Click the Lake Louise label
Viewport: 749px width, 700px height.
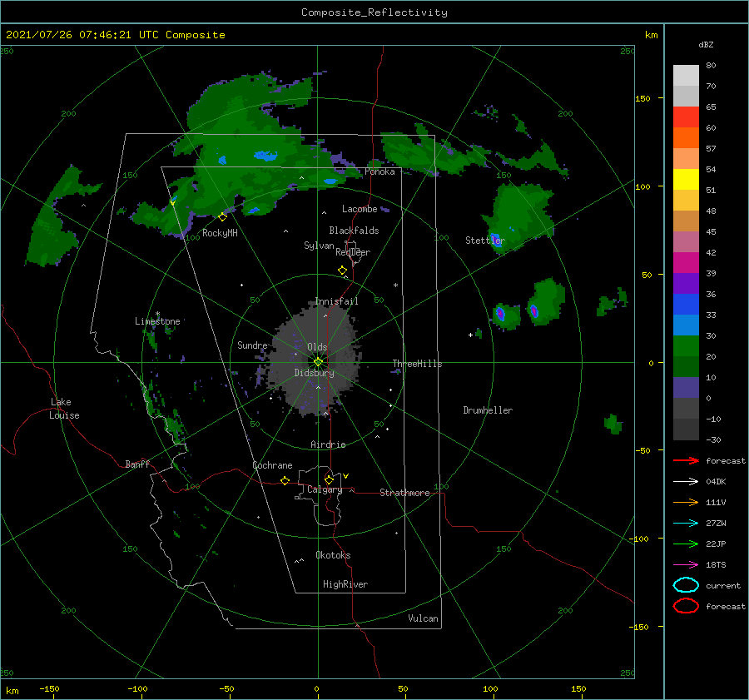(x=64, y=409)
